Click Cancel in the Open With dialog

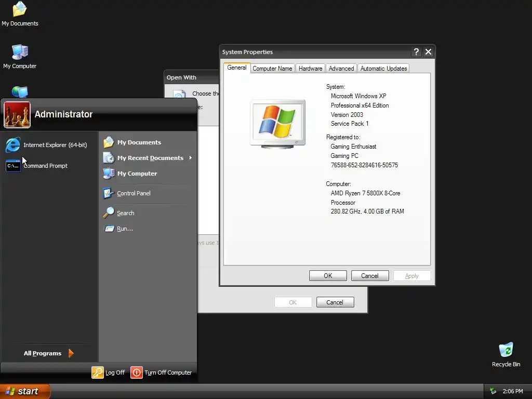[x=335, y=302]
